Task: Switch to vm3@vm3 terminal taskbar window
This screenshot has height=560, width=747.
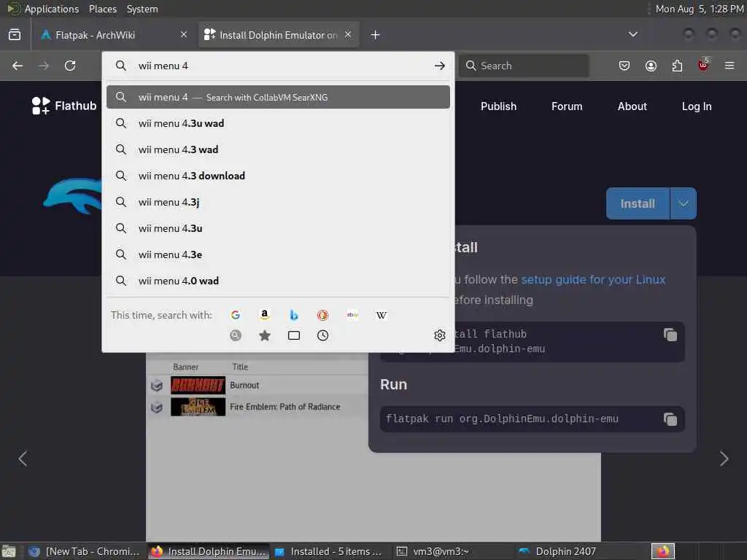Action: point(441,551)
